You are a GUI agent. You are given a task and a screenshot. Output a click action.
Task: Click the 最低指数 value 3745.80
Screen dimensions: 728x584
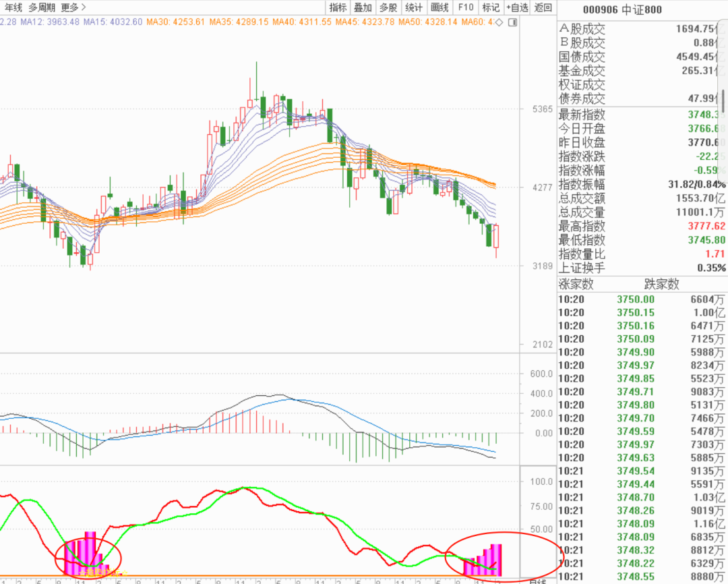706,239
